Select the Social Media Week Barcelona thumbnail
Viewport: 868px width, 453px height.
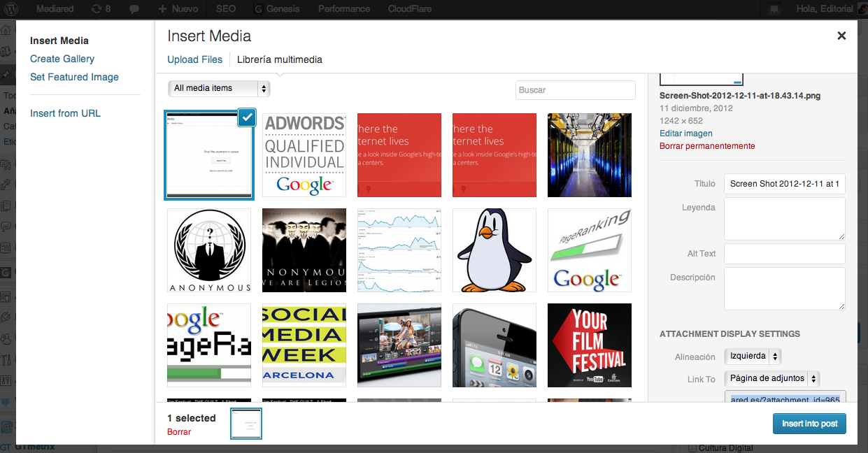coord(304,345)
